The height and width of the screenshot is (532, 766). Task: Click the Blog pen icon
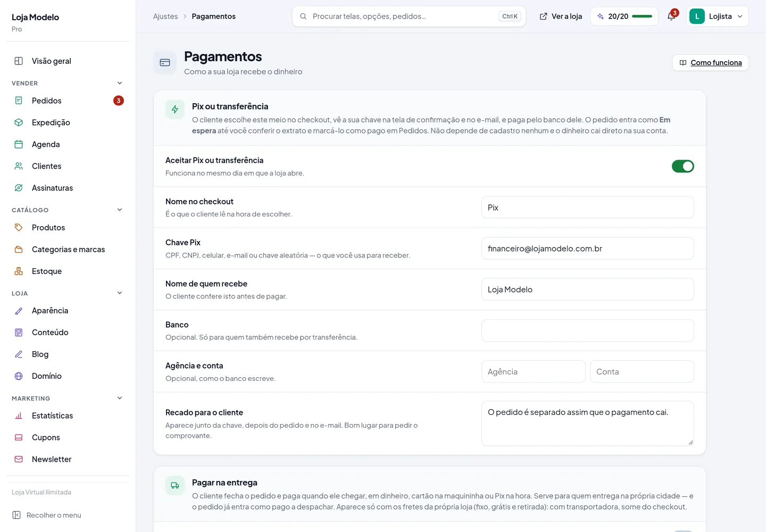[x=19, y=354]
